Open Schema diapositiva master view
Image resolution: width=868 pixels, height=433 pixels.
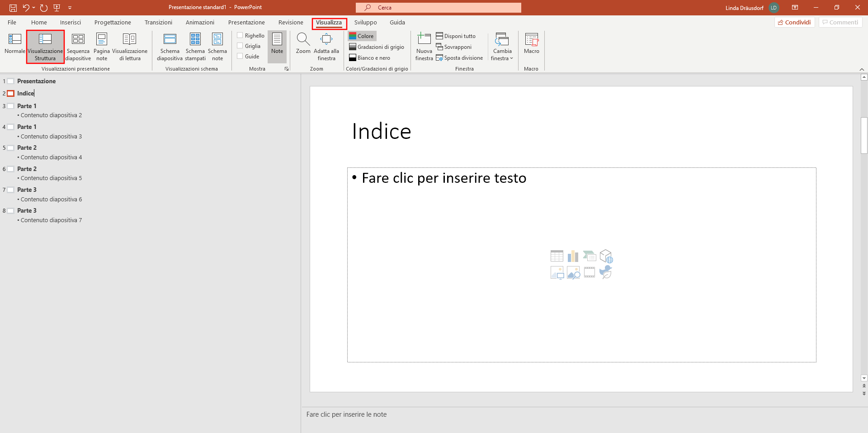click(170, 47)
